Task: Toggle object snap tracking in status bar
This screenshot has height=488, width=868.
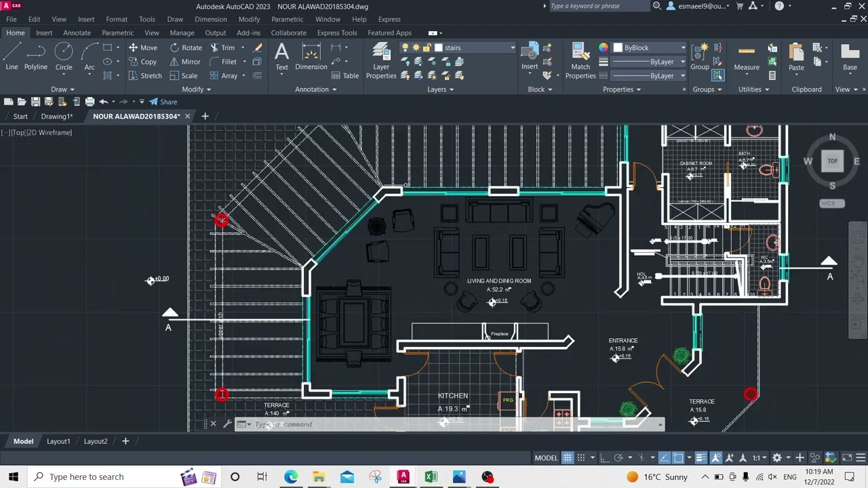Action: pyautogui.click(x=664, y=457)
